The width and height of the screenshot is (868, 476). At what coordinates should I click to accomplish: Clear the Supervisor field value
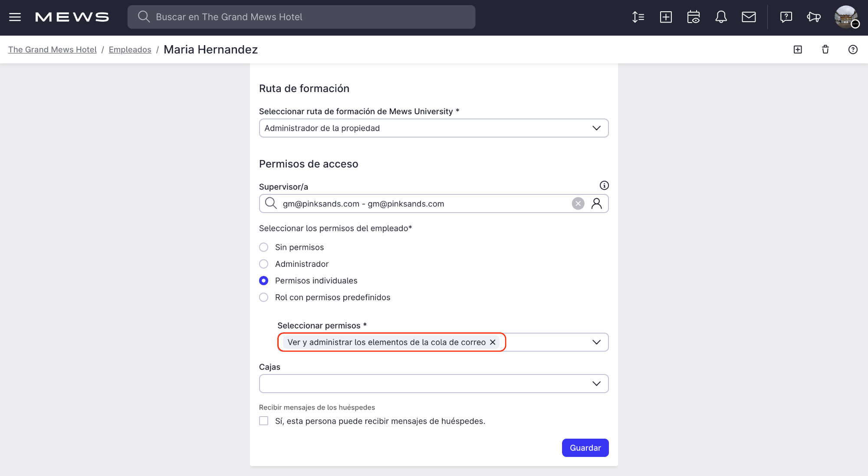point(578,204)
